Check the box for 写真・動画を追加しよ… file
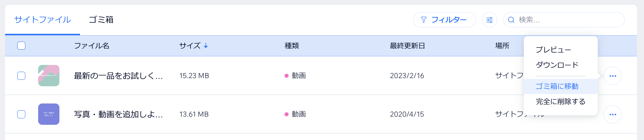644x140 pixels. point(21,114)
